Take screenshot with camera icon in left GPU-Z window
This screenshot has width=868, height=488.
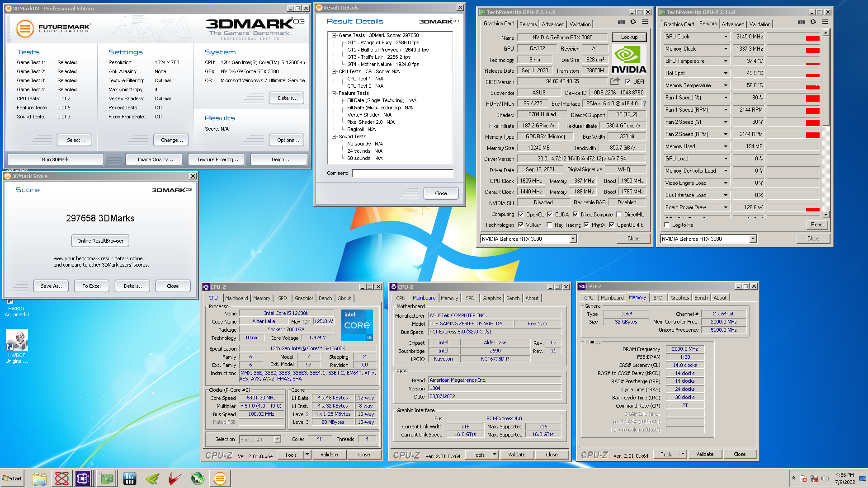622,22
